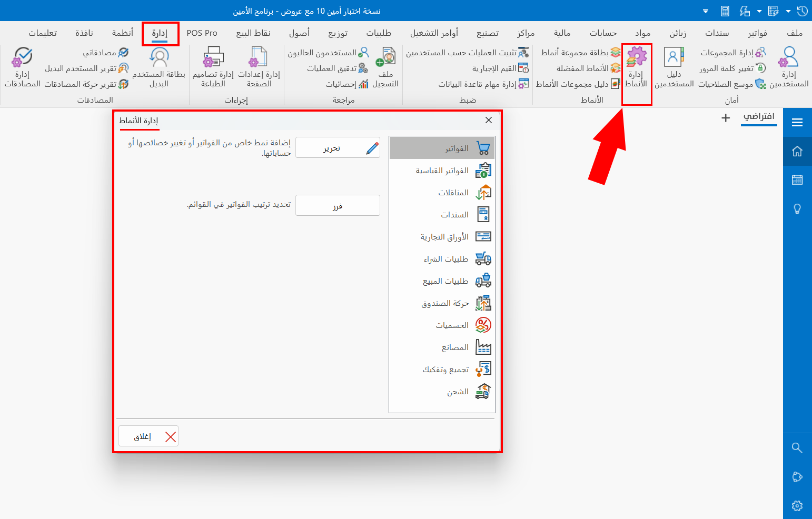Click تغيير كلمة المرور
The width and height of the screenshot is (812, 519).
point(732,68)
